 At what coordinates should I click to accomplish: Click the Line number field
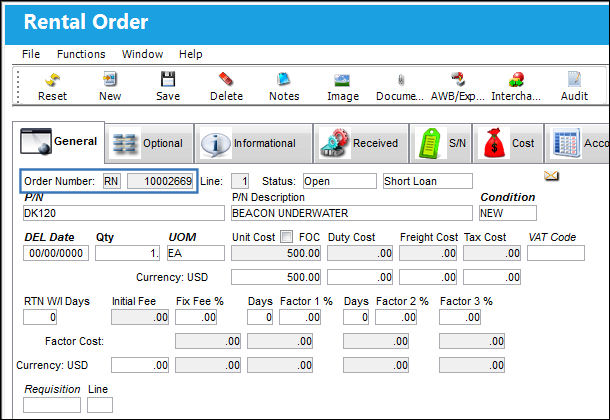240,181
